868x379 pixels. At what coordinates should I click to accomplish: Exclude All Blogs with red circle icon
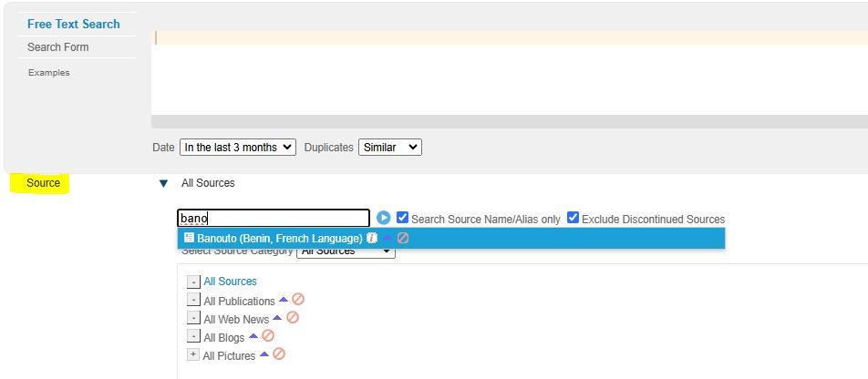(268, 336)
